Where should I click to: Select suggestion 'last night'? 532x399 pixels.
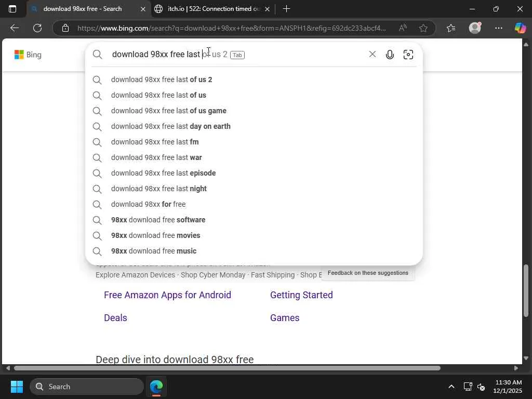point(254,189)
